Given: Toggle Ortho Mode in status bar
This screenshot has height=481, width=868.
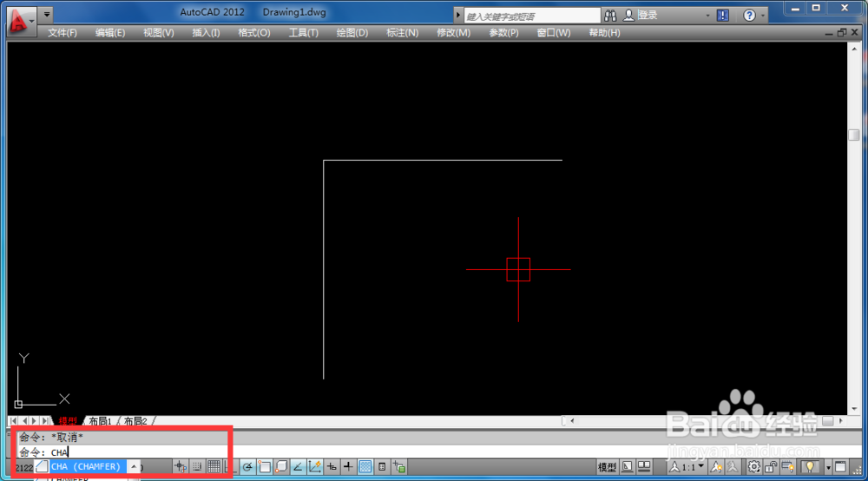Looking at the screenshot, I should (x=230, y=467).
